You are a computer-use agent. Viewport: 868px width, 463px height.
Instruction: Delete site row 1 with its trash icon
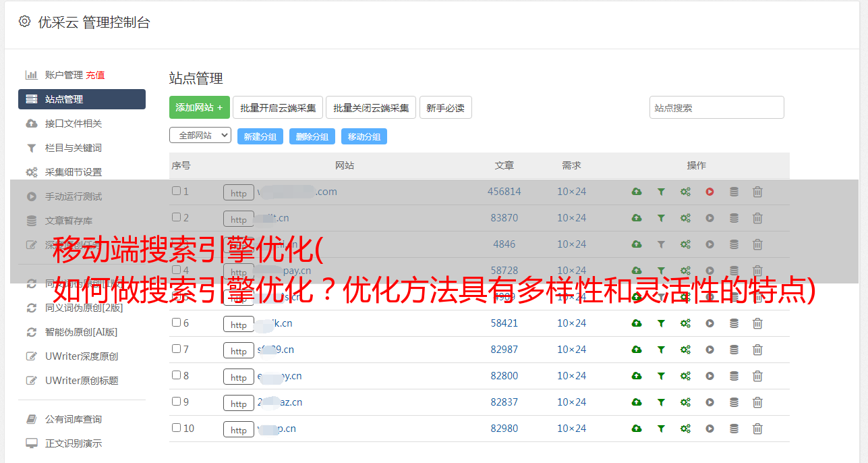tap(757, 192)
